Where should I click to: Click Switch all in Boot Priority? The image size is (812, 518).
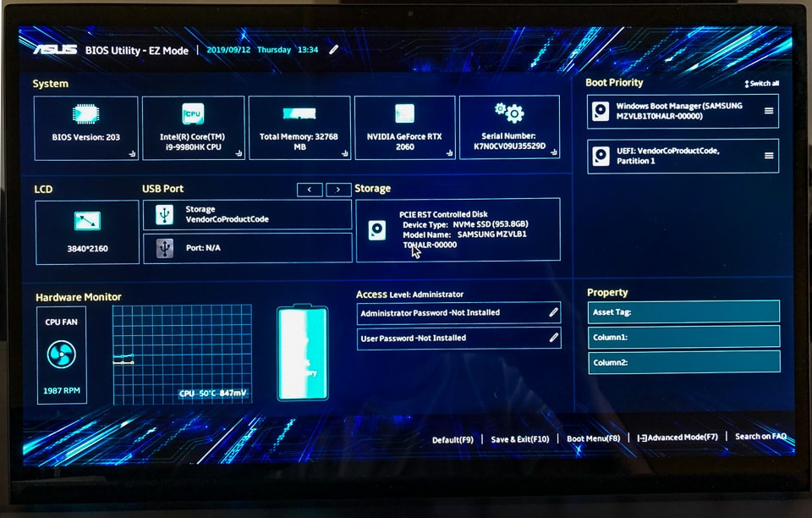(762, 84)
